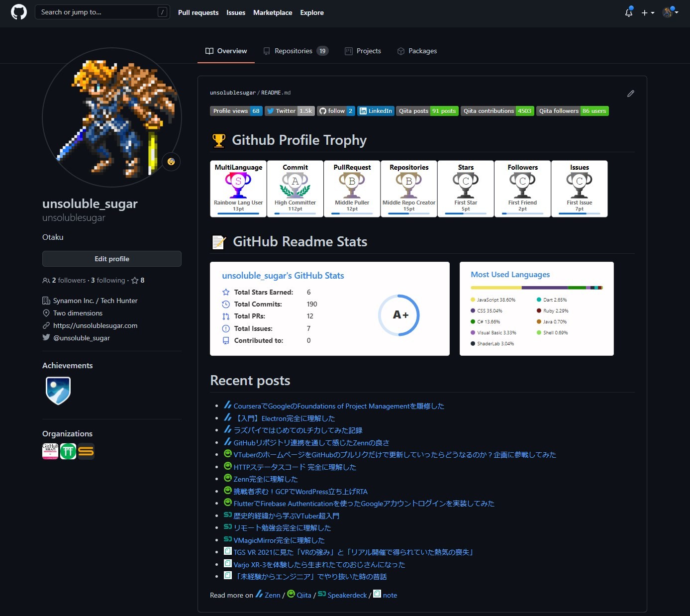Image resolution: width=690 pixels, height=616 pixels.
Task: Open the Coursera Google Project Management post
Action: point(339,406)
